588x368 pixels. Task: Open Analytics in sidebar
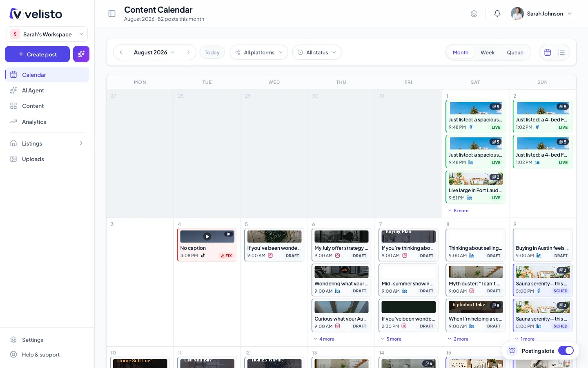point(47,122)
